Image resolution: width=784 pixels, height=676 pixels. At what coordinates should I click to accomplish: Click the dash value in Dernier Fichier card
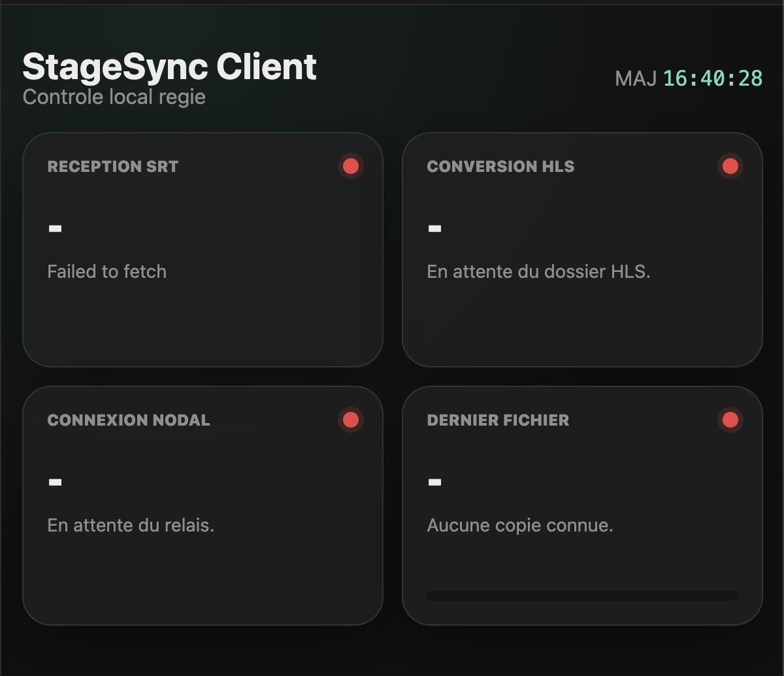(435, 482)
